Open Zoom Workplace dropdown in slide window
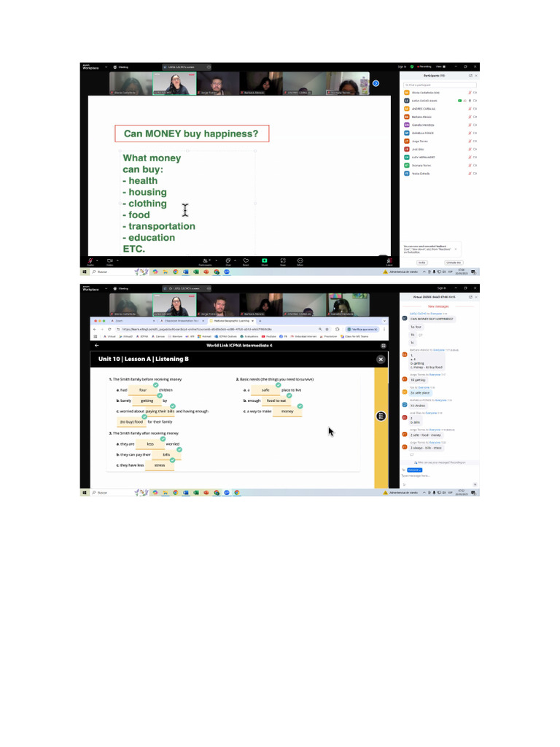The height and width of the screenshot is (747, 560). (106, 67)
